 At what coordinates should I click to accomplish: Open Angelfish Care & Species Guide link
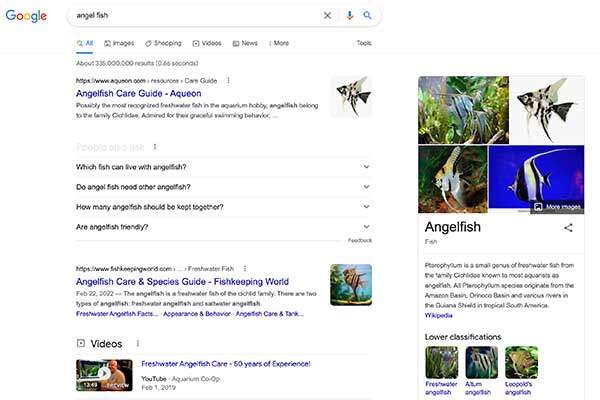(x=182, y=282)
